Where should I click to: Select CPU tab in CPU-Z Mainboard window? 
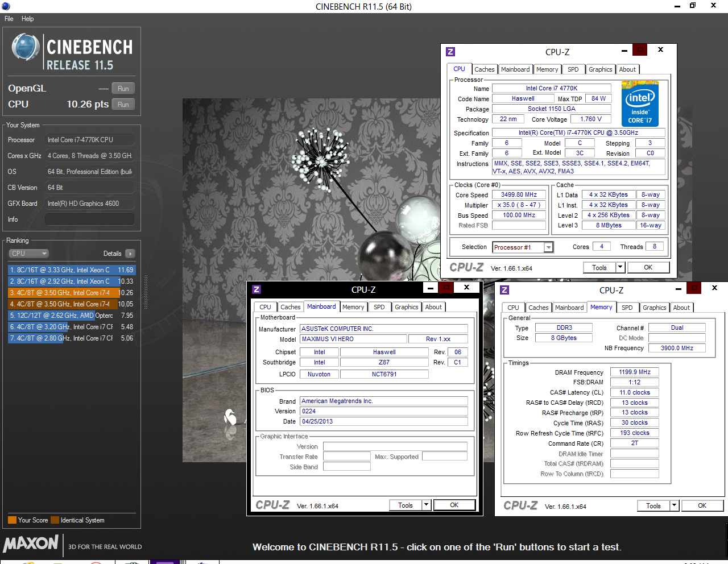coord(266,307)
